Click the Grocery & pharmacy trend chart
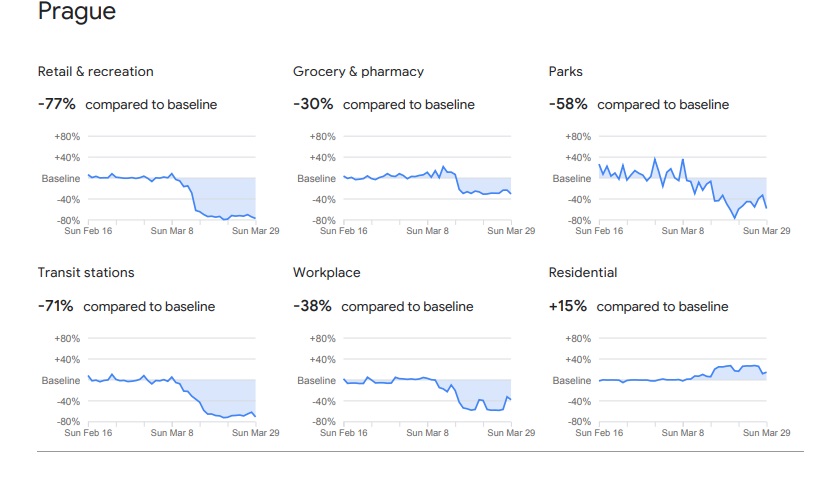Screen dimensions: 827x477 click(x=427, y=178)
